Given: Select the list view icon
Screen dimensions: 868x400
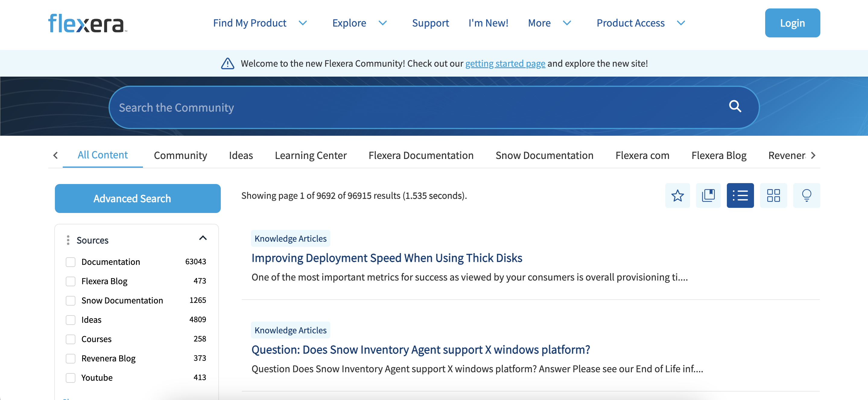Looking at the screenshot, I should (x=741, y=195).
